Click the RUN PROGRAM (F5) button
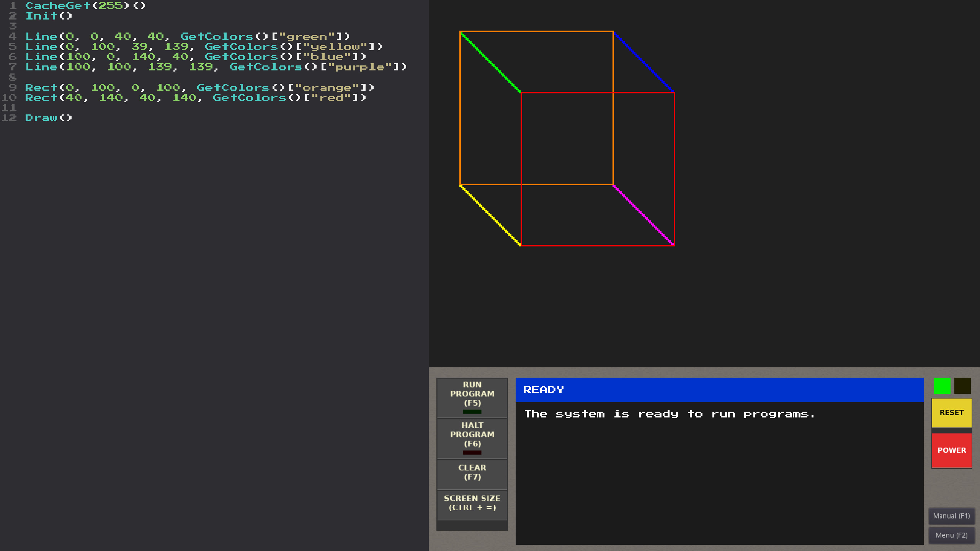Viewport: 980px width, 551px height. [x=472, y=393]
